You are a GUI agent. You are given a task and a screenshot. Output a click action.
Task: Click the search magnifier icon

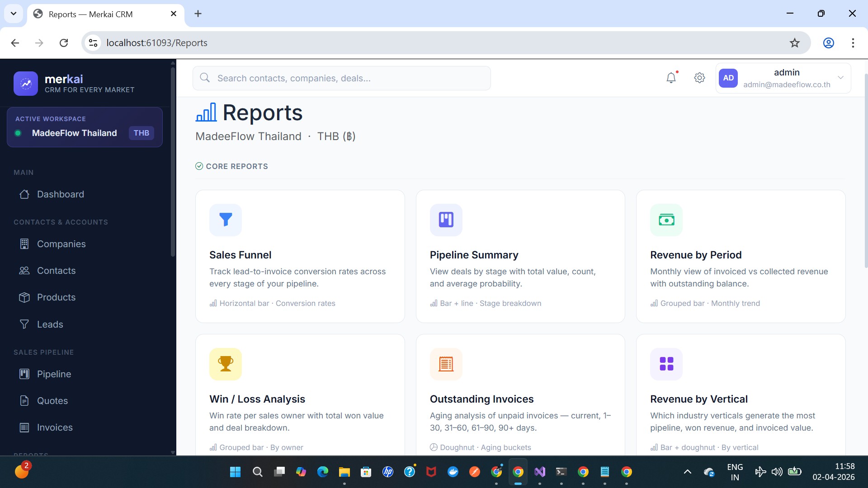coord(205,78)
